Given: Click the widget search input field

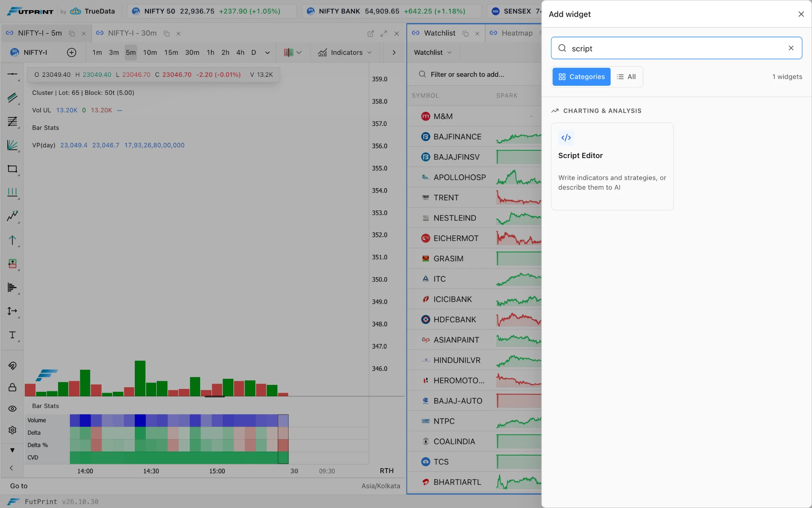Looking at the screenshot, I should (x=676, y=48).
